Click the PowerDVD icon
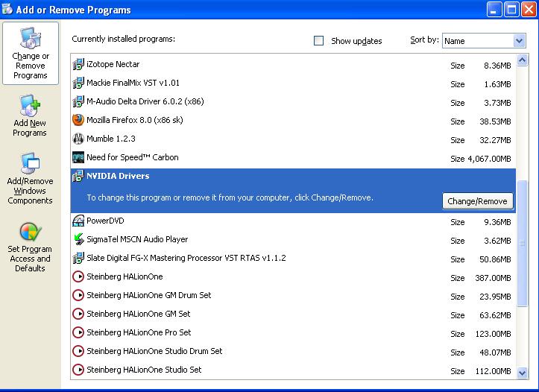 78,221
